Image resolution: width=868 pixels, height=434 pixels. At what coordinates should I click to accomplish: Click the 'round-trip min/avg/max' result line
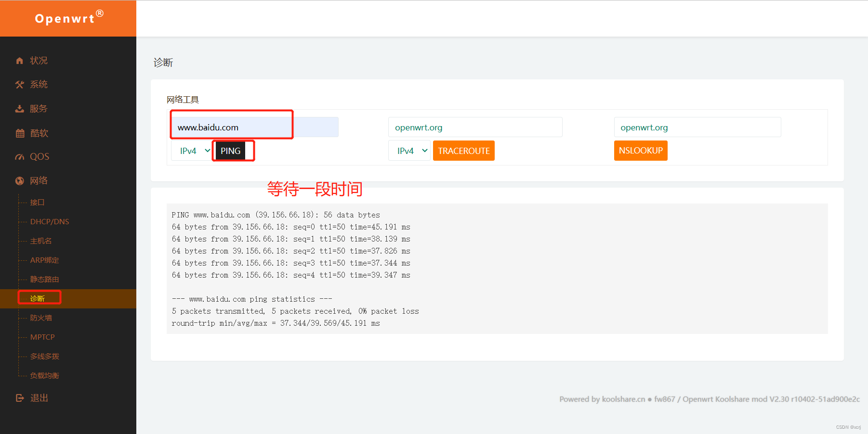point(276,323)
